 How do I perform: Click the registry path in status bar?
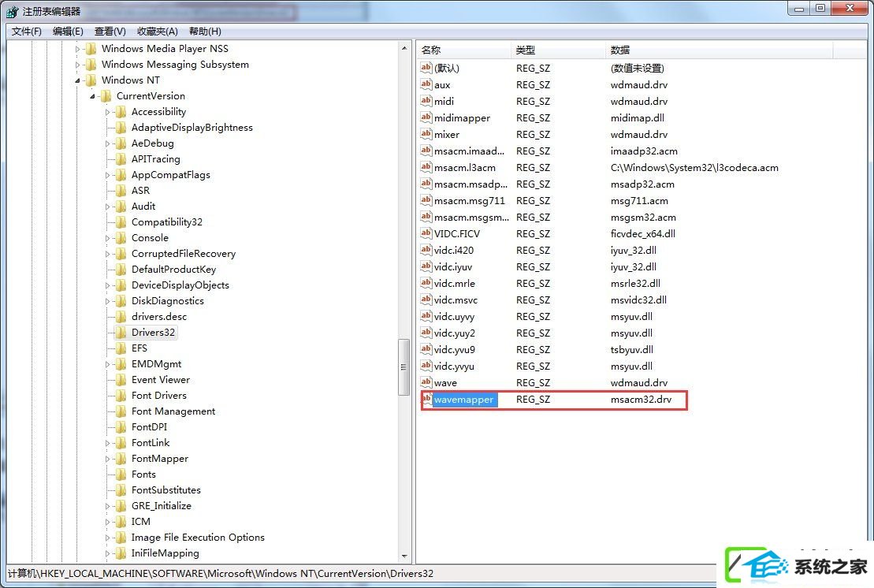pyautogui.click(x=221, y=574)
